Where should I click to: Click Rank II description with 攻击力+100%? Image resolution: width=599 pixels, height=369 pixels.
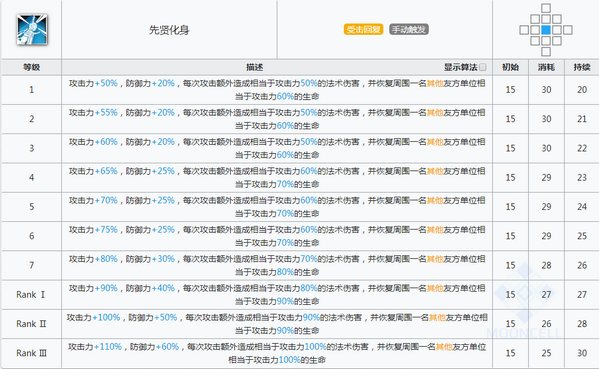pyautogui.click(x=277, y=324)
